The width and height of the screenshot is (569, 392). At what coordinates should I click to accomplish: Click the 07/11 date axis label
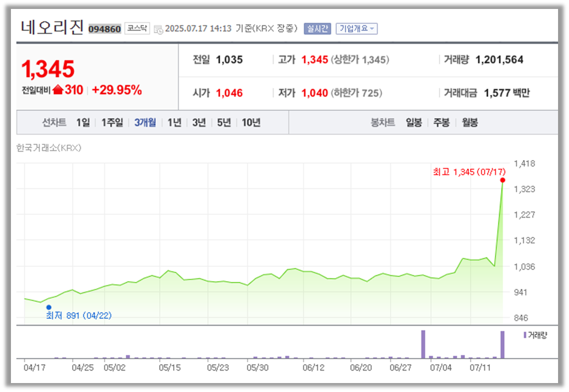(x=480, y=368)
